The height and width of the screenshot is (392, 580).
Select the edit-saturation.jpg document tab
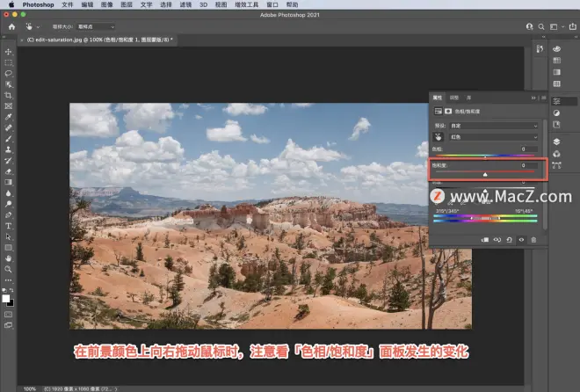(99, 40)
